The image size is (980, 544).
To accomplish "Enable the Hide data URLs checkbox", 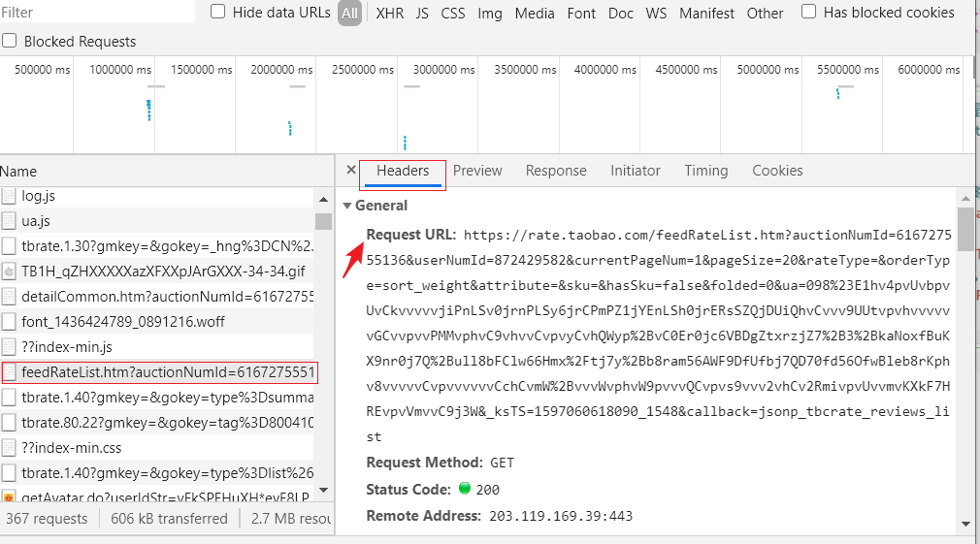I will (x=218, y=13).
